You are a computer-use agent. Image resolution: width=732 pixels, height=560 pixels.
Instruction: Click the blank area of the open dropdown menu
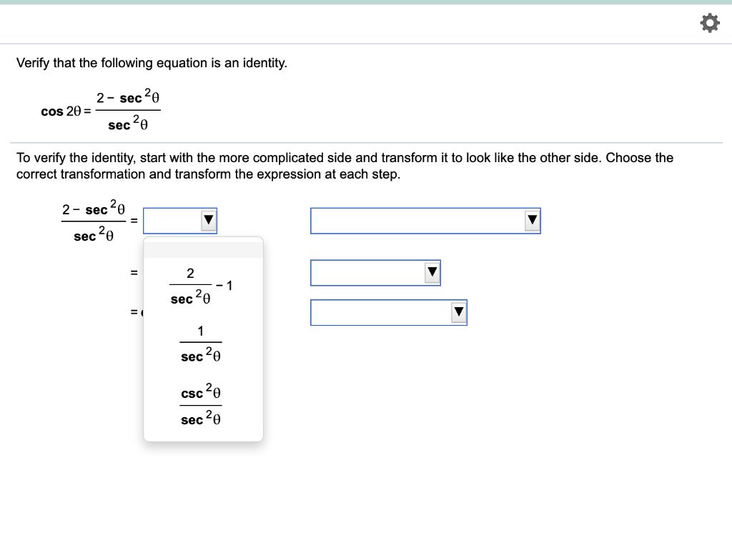(x=203, y=249)
